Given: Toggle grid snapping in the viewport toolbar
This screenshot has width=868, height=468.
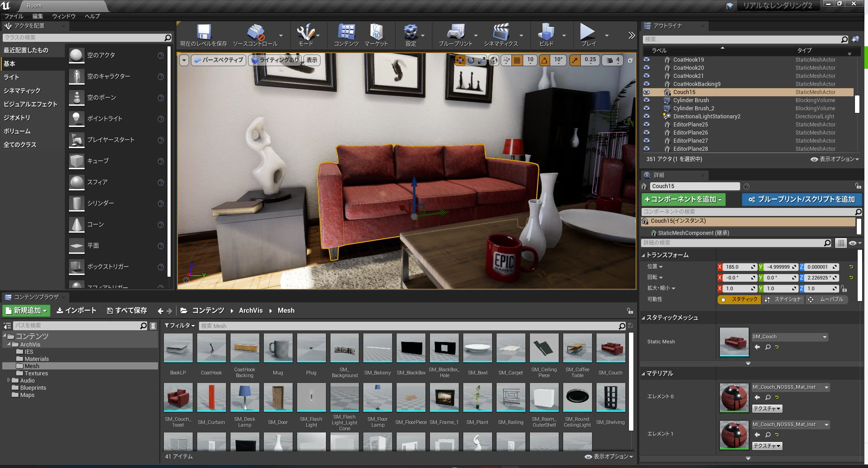Looking at the screenshot, I should 517,60.
